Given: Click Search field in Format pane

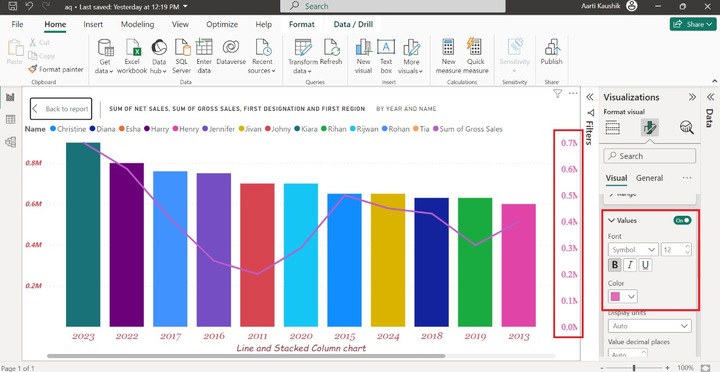Looking at the screenshot, I should 649,156.
